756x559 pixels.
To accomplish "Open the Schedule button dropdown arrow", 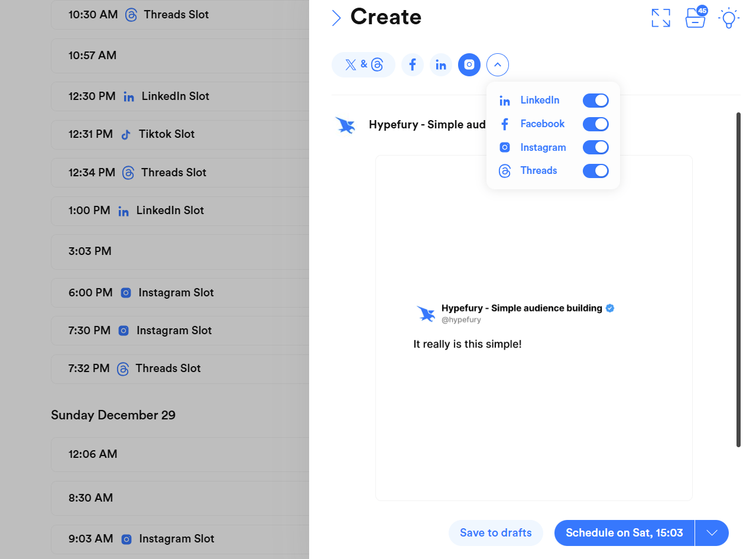I will [x=712, y=533].
